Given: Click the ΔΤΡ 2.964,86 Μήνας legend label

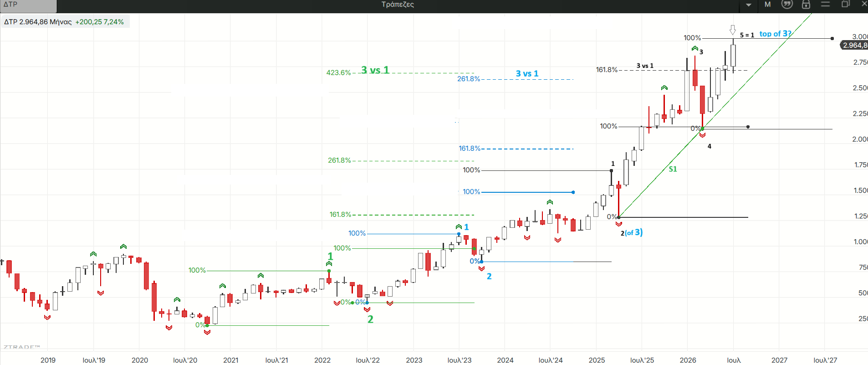Looking at the screenshot, I should tap(38, 22).
